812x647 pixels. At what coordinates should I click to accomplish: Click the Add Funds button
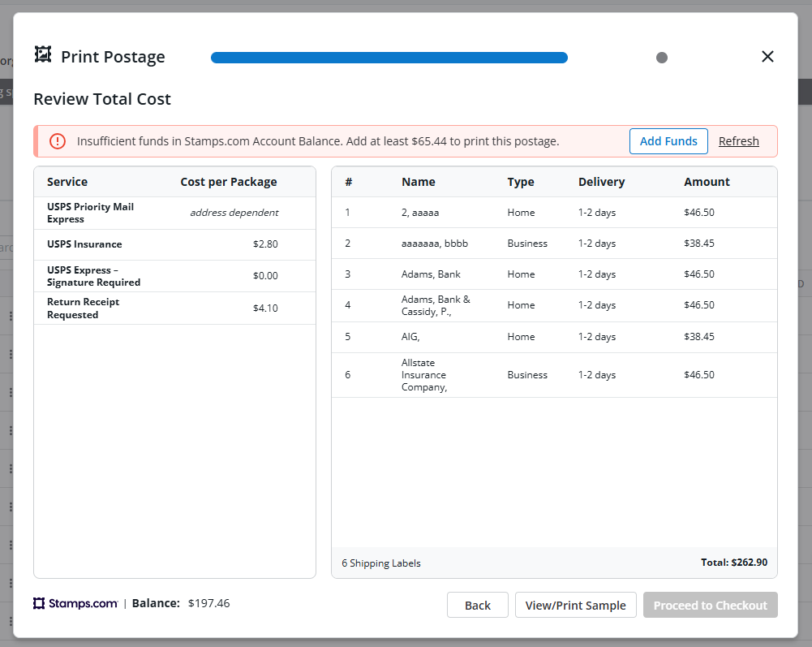[x=668, y=141]
